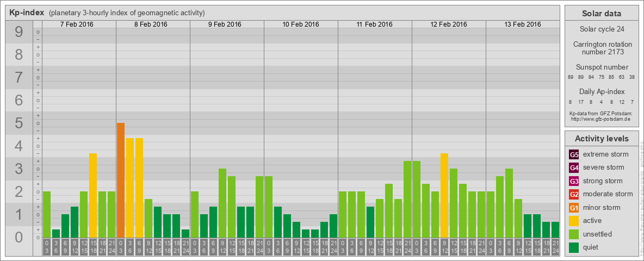
Task: Click the 'minor storm' legend label
Action: (x=602, y=207)
